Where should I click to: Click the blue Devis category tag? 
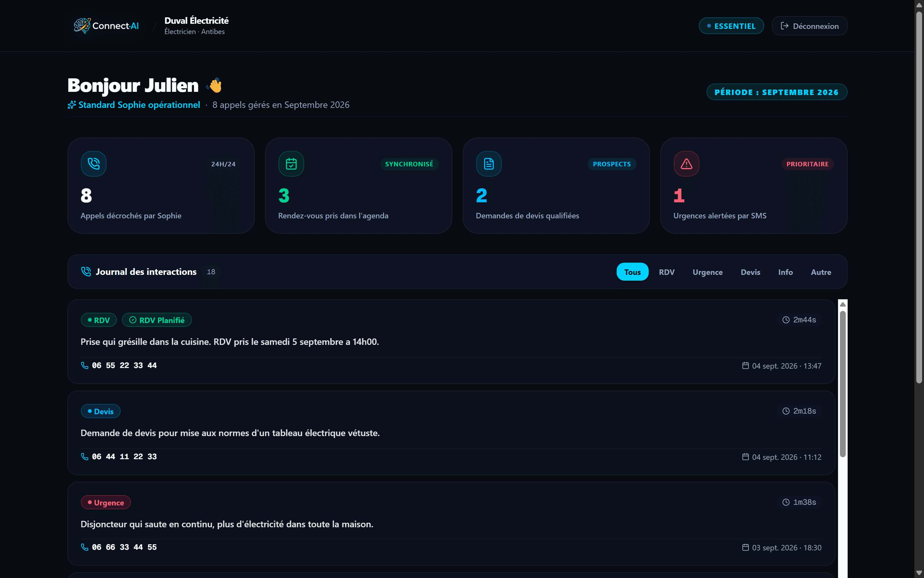(100, 411)
